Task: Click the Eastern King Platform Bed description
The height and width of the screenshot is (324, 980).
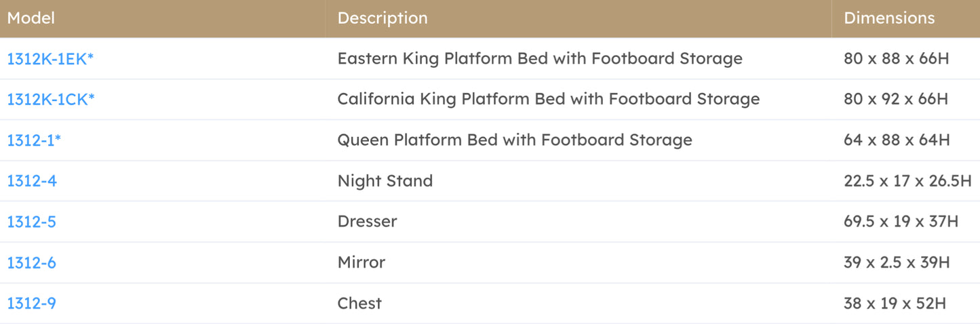Action: point(540,59)
